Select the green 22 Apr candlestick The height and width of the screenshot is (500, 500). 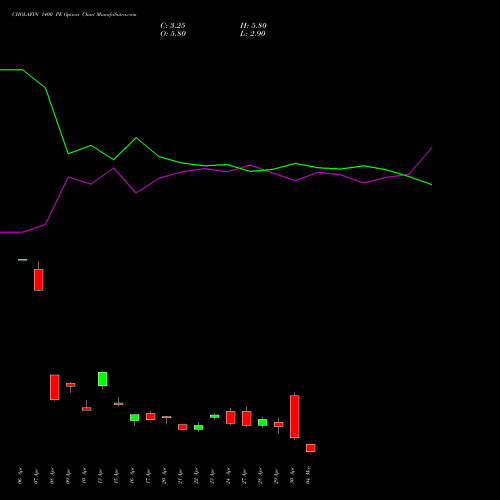pos(199,427)
